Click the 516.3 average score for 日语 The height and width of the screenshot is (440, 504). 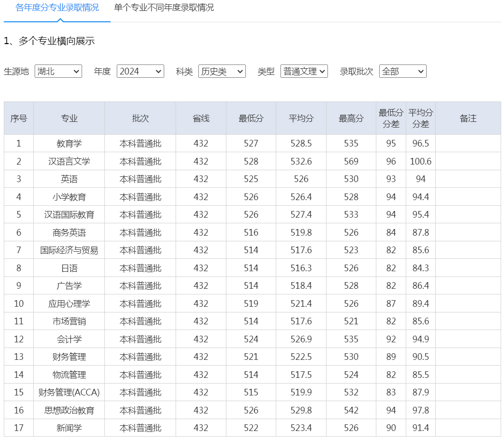(301, 268)
